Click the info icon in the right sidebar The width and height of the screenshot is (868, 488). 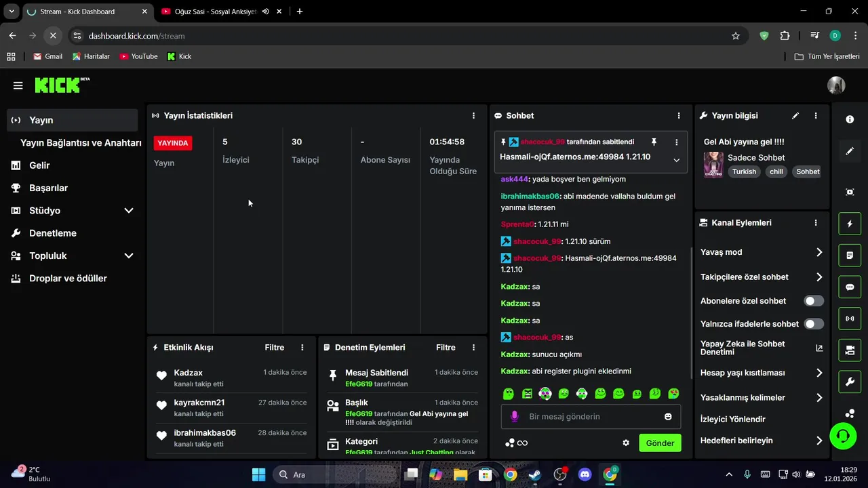(x=850, y=119)
